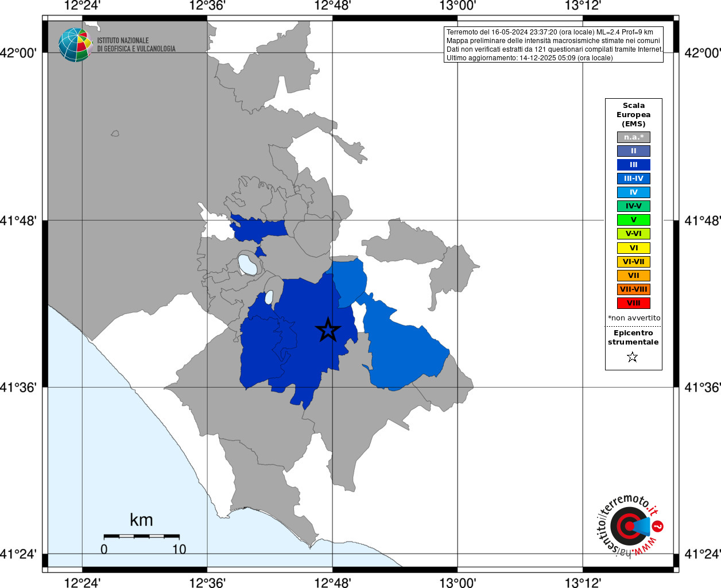This screenshot has height=588, width=721.
Task: Click the 'Mappa preliminare delle intensità' line
Action: [553, 41]
